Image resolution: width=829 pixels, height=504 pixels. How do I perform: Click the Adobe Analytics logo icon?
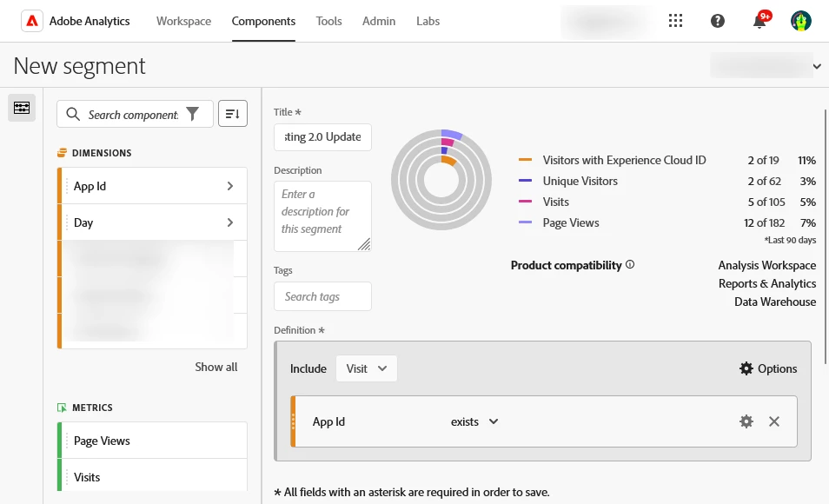32,21
